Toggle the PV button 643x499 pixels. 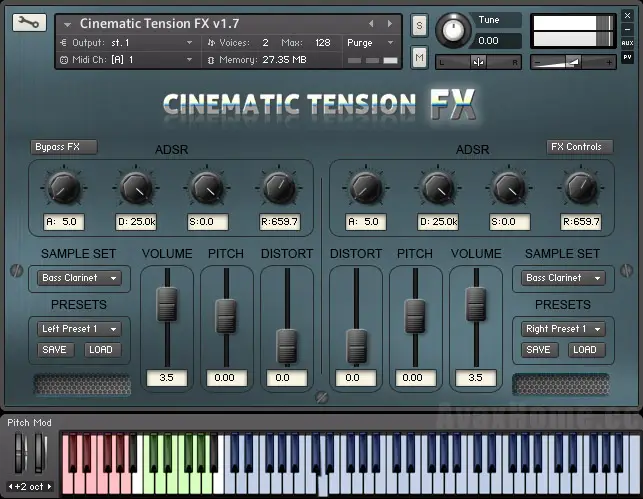[x=627, y=57]
